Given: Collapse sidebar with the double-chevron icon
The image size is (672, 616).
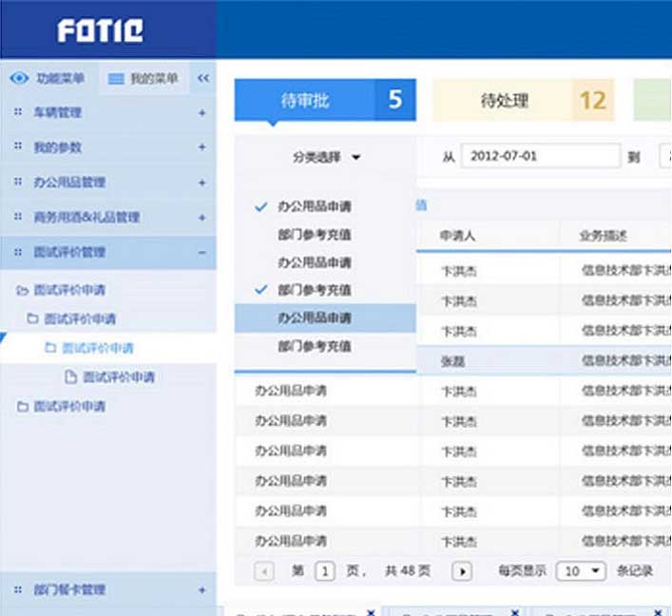Looking at the screenshot, I should (x=202, y=79).
